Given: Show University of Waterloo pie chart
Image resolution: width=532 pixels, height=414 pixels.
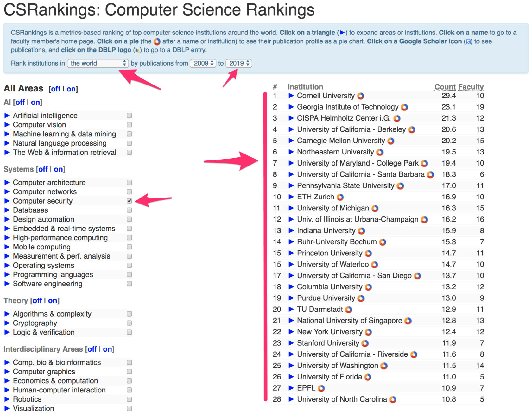Looking at the screenshot, I should point(375,265).
